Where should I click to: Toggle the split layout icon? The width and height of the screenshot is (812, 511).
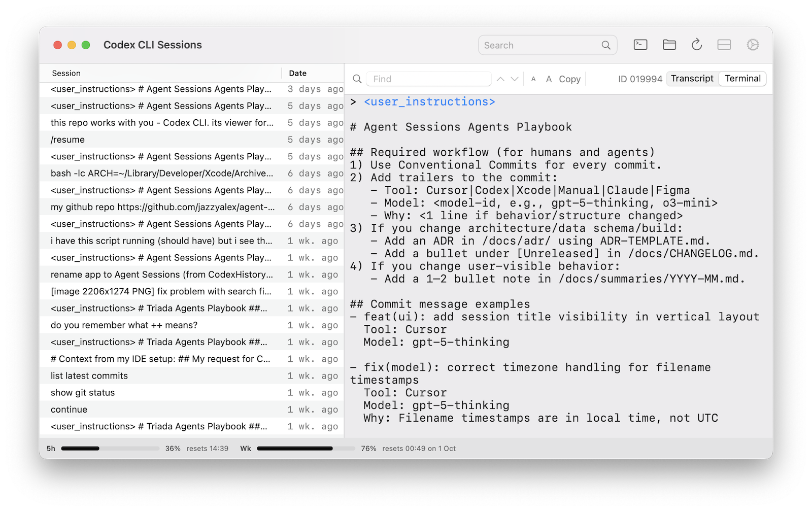tap(724, 45)
